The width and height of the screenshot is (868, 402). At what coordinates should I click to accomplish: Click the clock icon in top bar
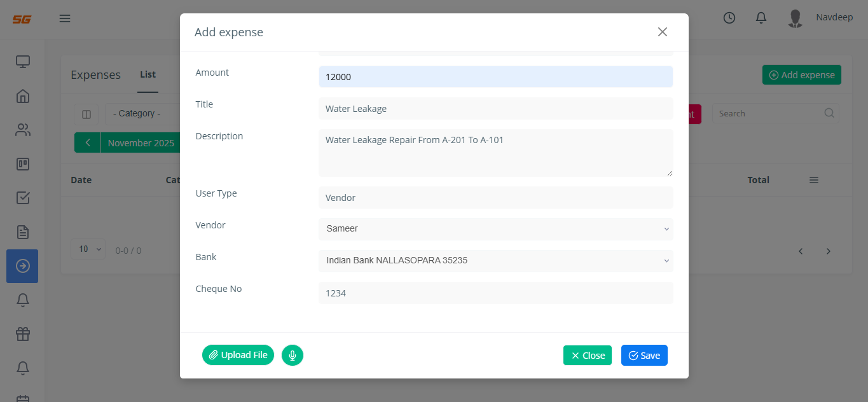729,18
